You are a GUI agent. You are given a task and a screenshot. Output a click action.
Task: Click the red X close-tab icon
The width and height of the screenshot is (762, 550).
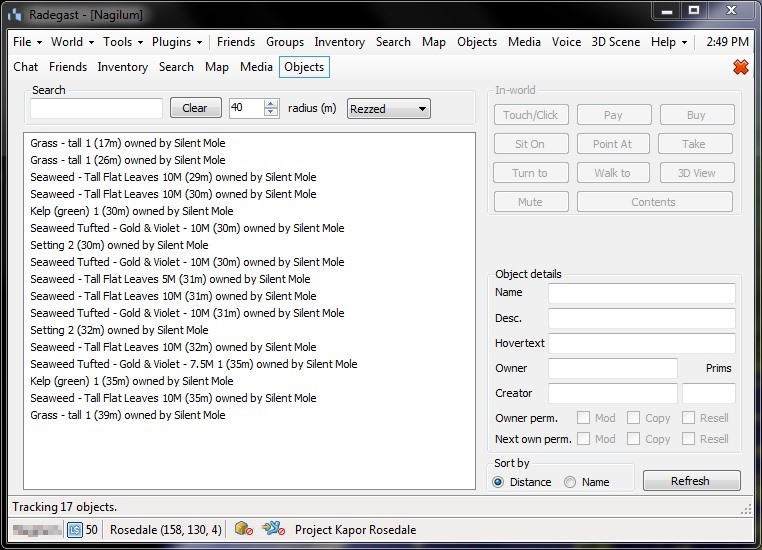(741, 67)
